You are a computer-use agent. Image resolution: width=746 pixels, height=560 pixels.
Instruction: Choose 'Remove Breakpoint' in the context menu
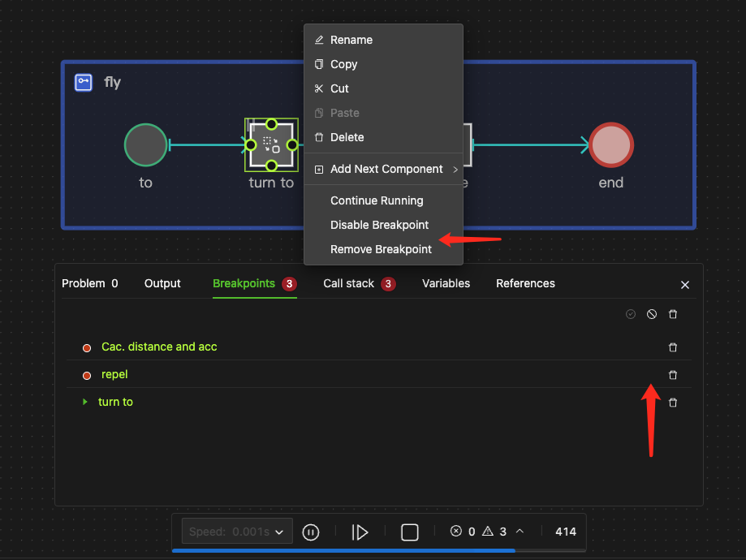[x=379, y=249]
